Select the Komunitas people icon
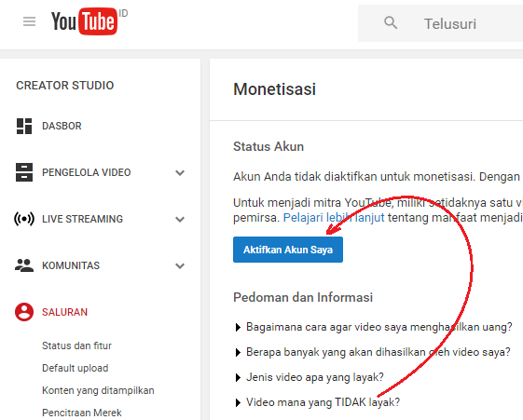523x420 pixels. pos(24,265)
